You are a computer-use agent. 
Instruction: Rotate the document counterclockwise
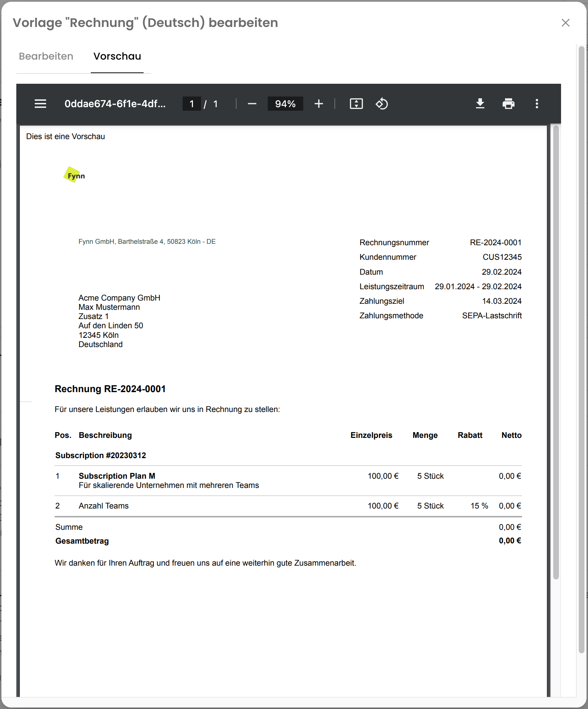pos(382,104)
